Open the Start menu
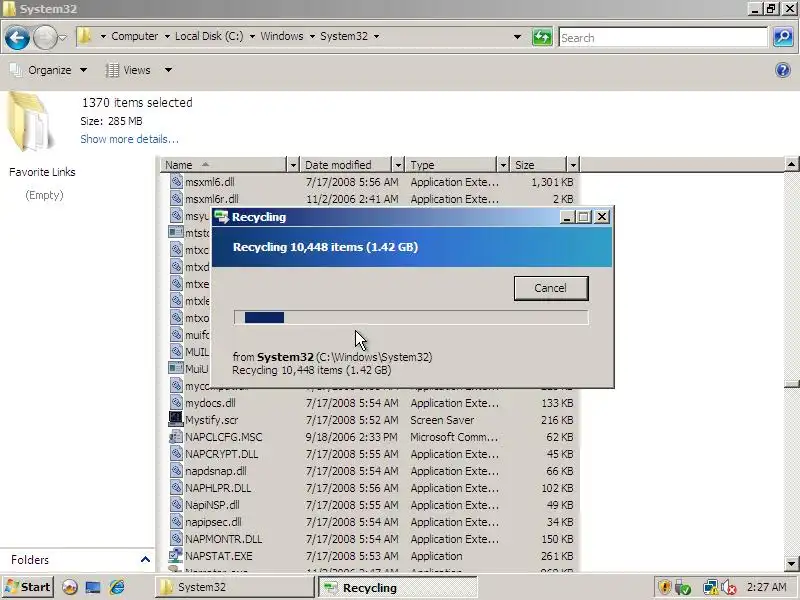Viewport: 800px width, 600px height. [28, 587]
